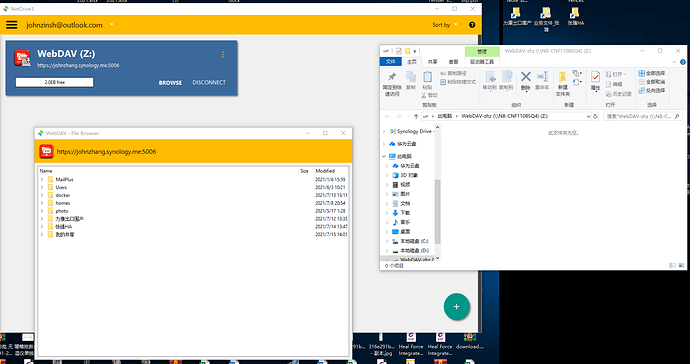Switch to the 查看 ribbon tab

point(453,62)
